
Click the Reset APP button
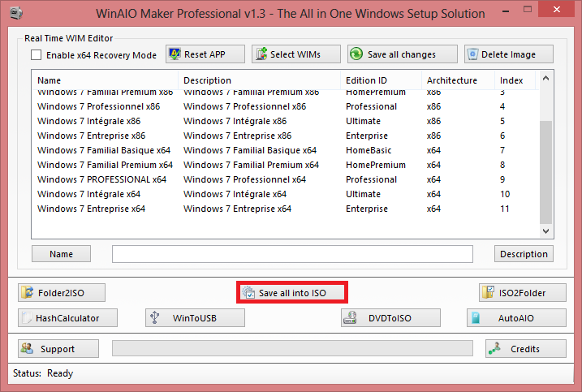pyautogui.click(x=205, y=54)
